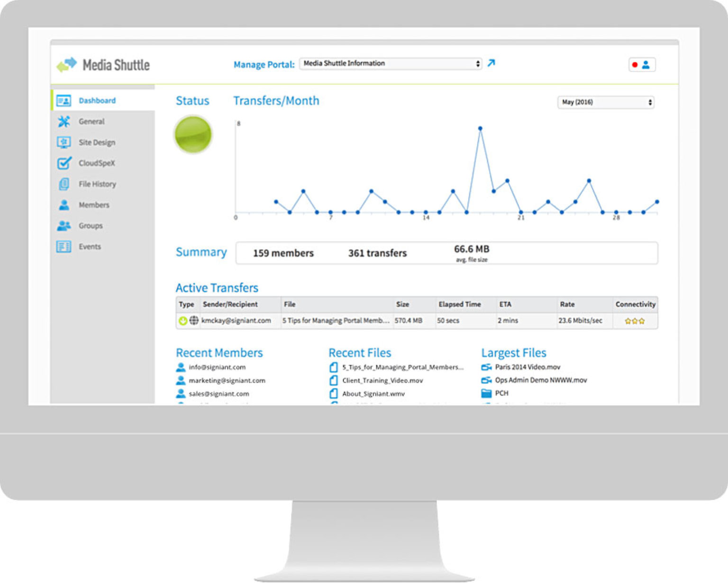Click the Events list icon
Viewport: 728px width, 583px height.
(x=64, y=247)
